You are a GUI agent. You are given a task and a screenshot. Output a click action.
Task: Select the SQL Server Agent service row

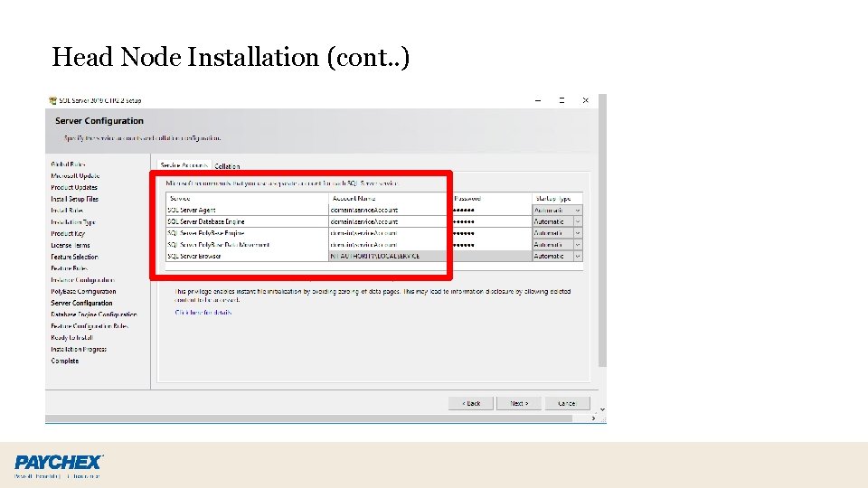247,211
